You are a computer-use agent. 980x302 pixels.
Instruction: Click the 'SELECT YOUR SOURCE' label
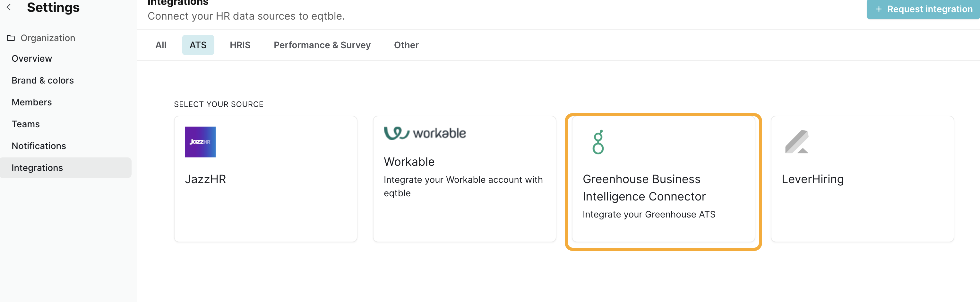point(219,104)
